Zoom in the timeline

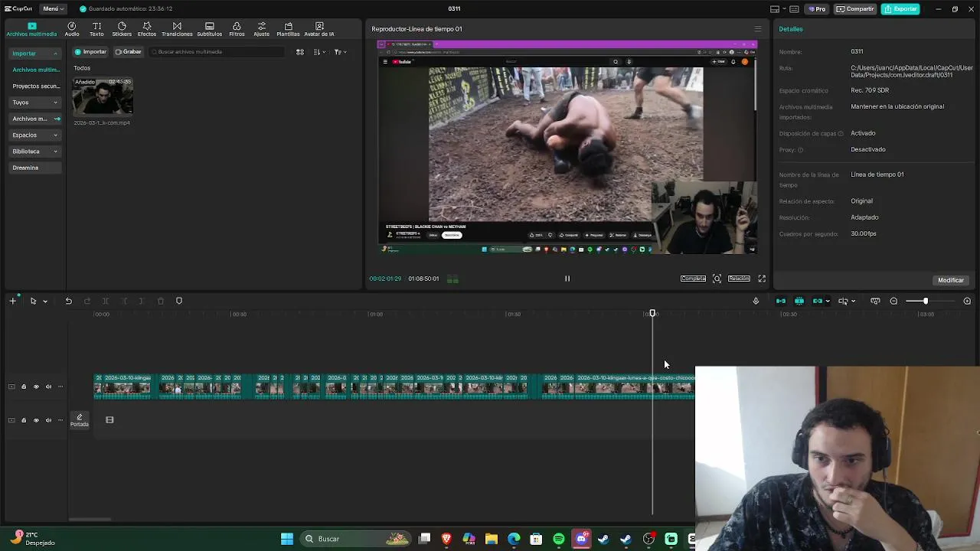(x=967, y=301)
